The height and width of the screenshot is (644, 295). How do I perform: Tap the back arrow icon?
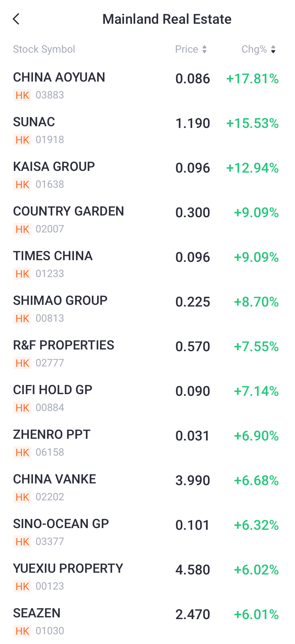(16, 19)
